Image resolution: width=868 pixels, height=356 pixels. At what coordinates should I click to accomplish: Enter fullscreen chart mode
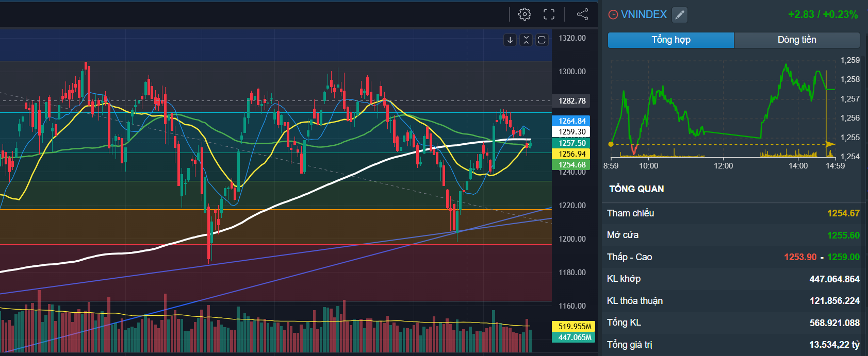[x=549, y=14]
